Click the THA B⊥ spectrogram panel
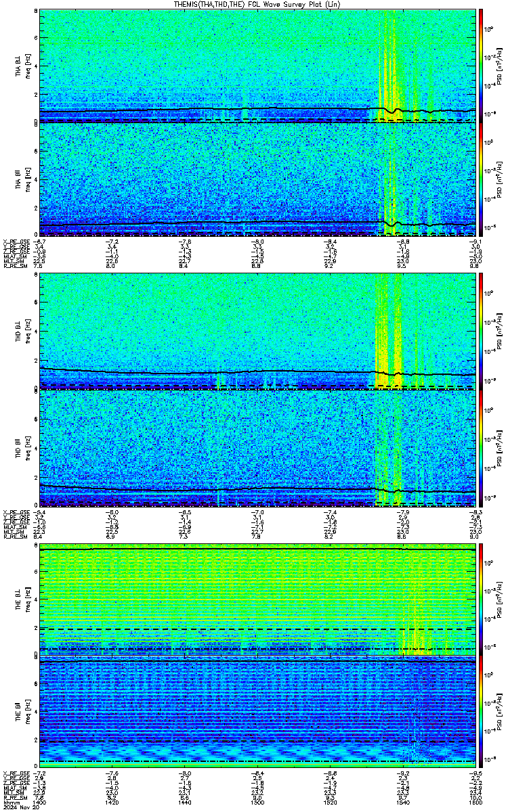Viewport: 508px width, 812px height. click(257, 66)
